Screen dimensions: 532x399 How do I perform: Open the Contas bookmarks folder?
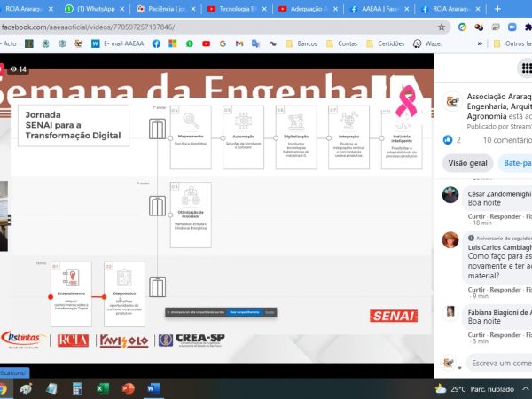point(341,43)
